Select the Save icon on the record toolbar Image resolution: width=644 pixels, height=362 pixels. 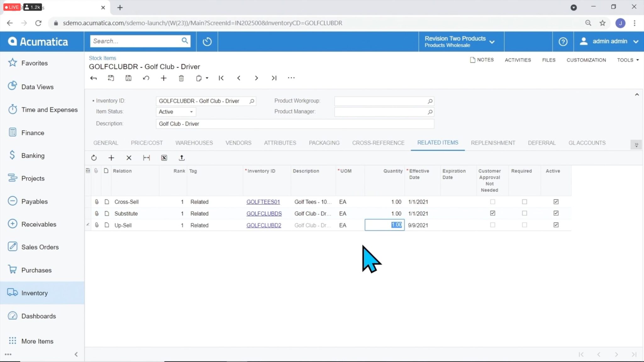click(128, 78)
